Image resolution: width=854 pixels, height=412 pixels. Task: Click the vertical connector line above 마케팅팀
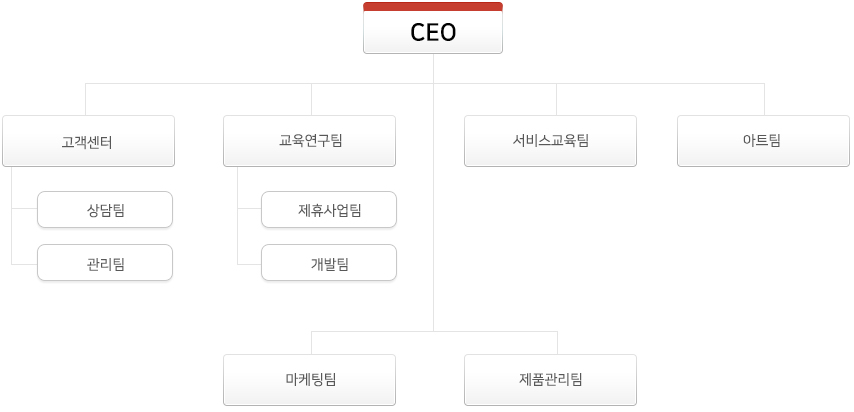pos(312,343)
